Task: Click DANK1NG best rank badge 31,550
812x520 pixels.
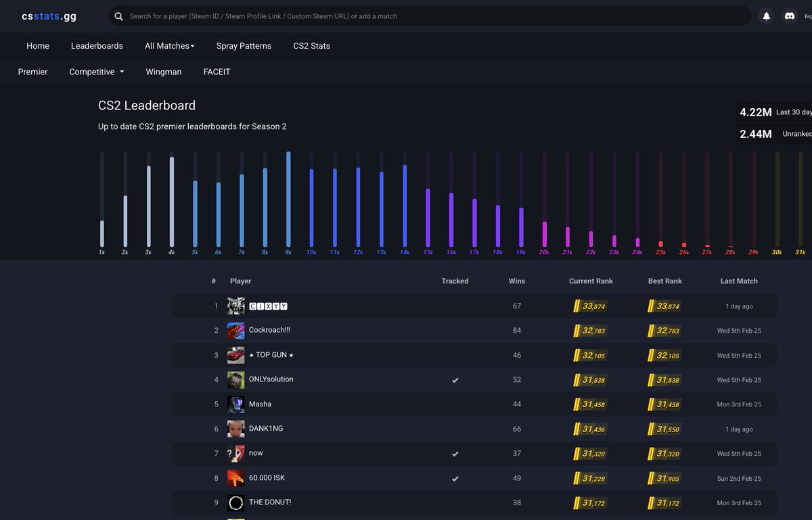Action: (x=664, y=429)
